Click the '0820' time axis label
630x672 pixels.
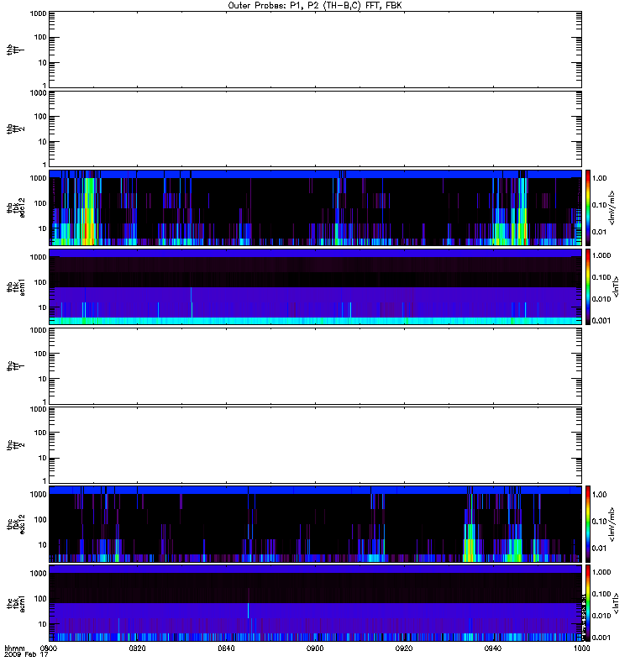tap(137, 648)
